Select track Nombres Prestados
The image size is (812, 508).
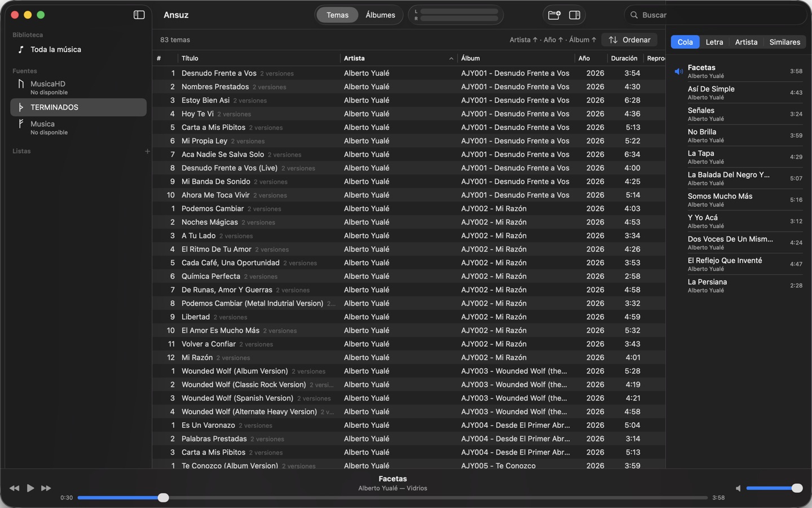409,87
